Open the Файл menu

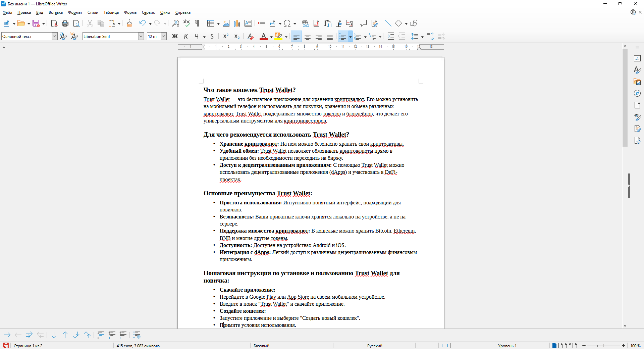(x=7, y=12)
